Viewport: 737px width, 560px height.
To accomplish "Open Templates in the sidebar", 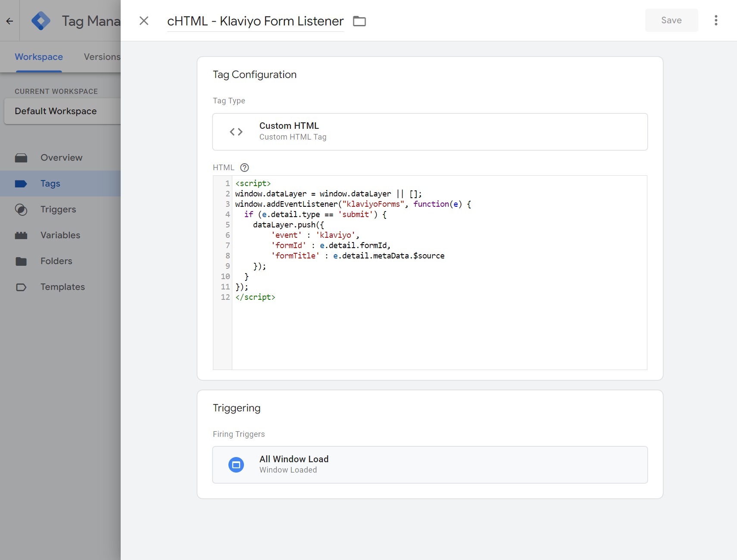I will tap(60, 287).
